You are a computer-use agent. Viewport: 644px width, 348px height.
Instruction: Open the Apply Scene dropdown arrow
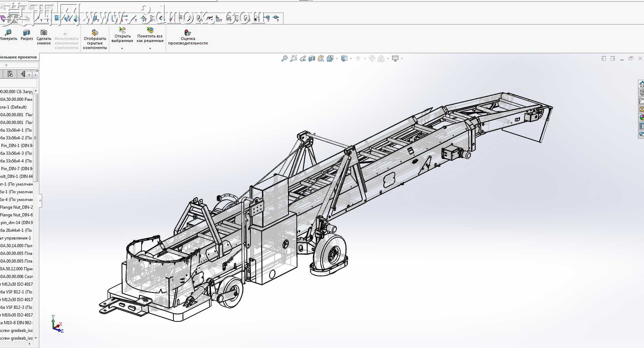pyautogui.click(x=388, y=59)
